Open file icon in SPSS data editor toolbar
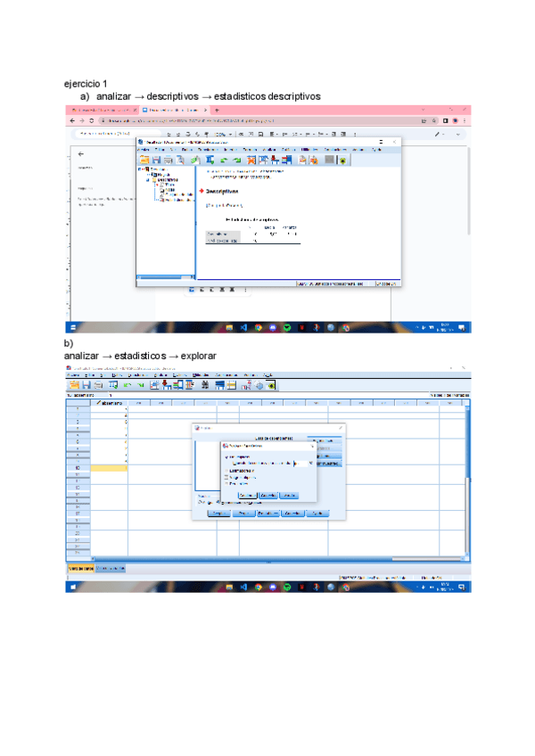The height and width of the screenshot is (756, 535). coord(74,385)
